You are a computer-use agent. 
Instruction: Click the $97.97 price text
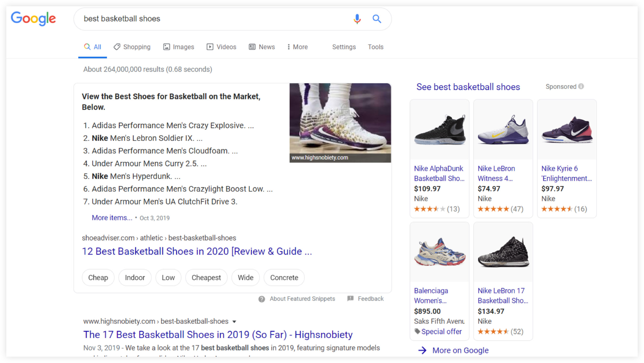coord(552,189)
